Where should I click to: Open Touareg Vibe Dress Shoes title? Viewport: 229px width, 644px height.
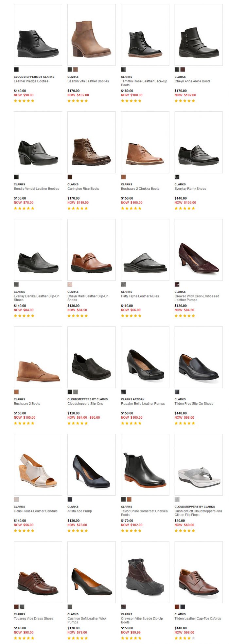click(x=33, y=619)
